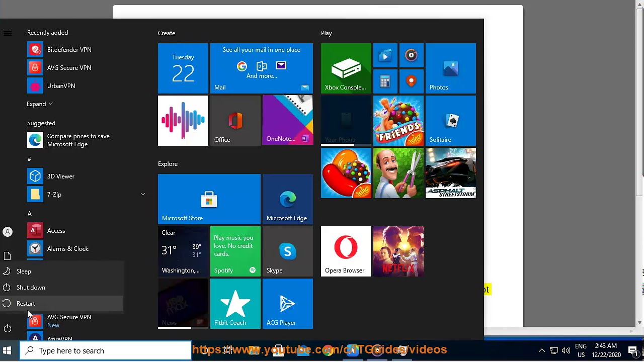
Task: Open Movies & TV small tile
Action: [x=385, y=55]
